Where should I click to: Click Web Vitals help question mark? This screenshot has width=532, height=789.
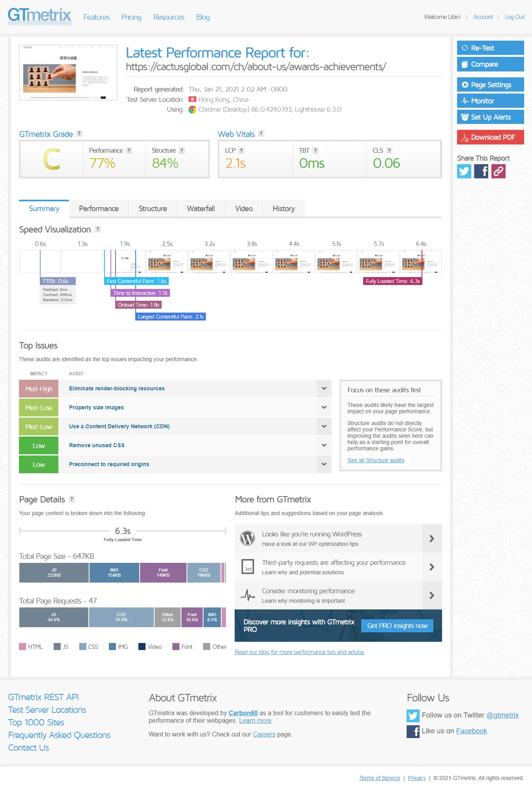[261, 134]
